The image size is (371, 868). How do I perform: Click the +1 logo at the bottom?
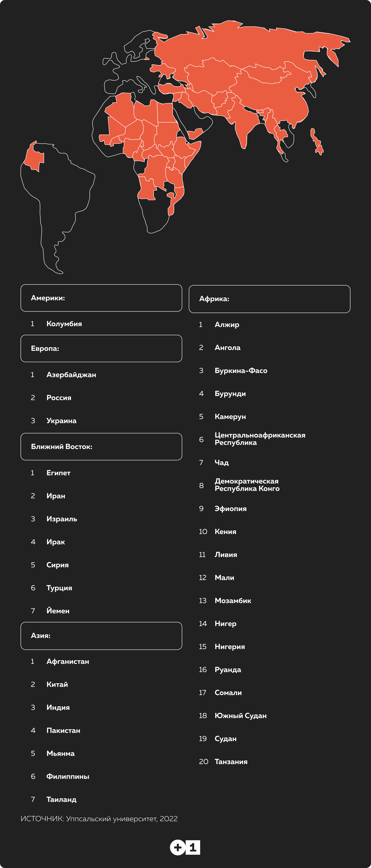click(185, 847)
